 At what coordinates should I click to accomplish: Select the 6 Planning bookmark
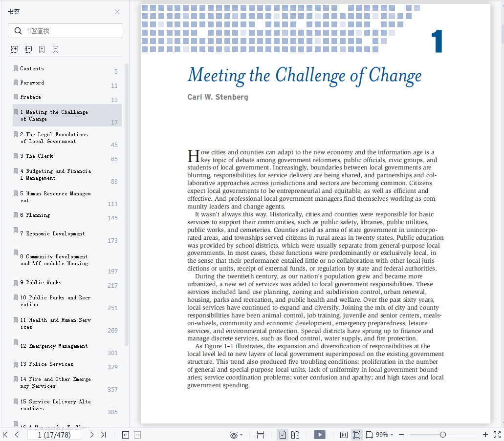[x=67, y=216]
